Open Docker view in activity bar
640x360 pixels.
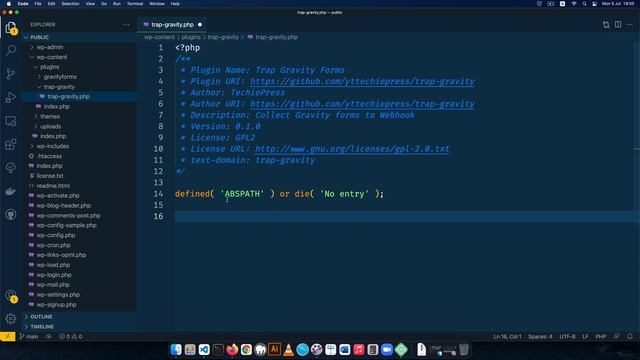pyautogui.click(x=11, y=191)
